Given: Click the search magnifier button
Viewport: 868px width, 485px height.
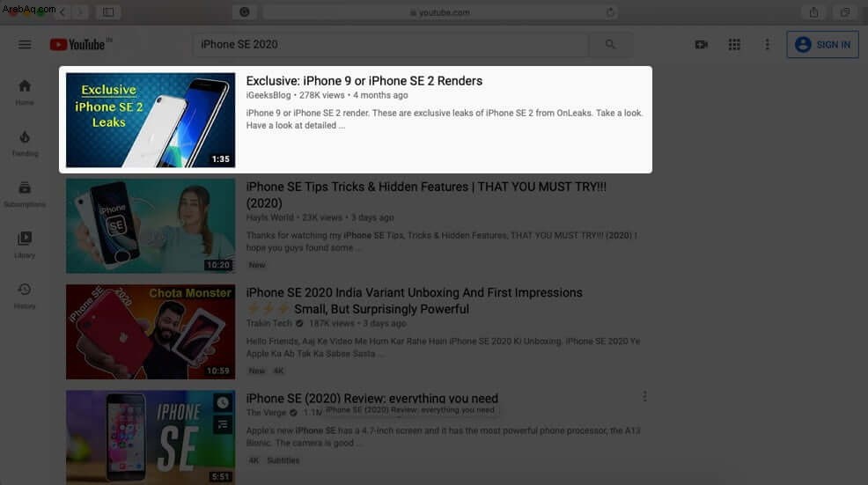Looking at the screenshot, I should (610, 44).
